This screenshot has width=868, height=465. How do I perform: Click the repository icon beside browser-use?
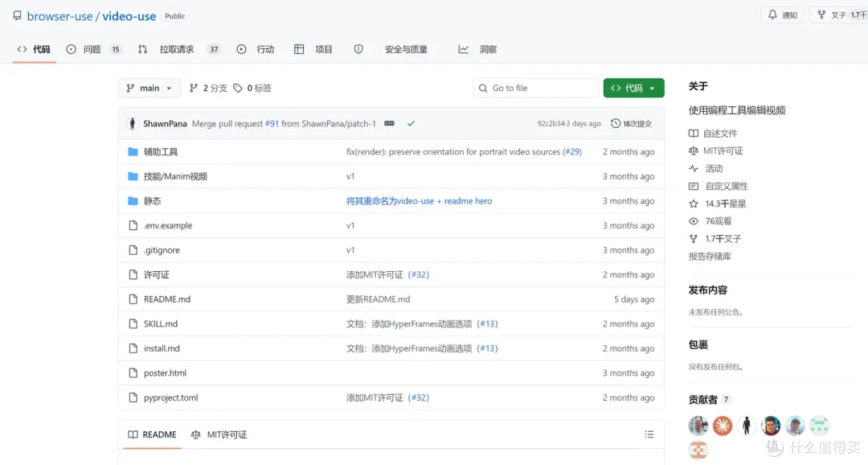(17, 16)
